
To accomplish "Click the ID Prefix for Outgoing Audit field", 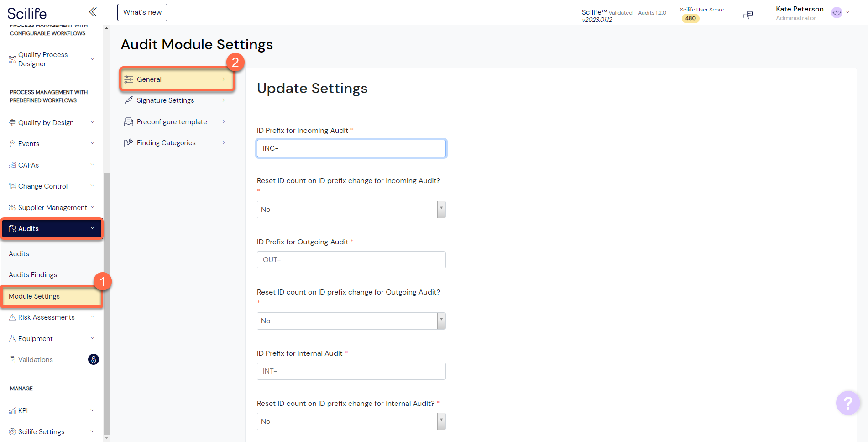I will point(351,260).
